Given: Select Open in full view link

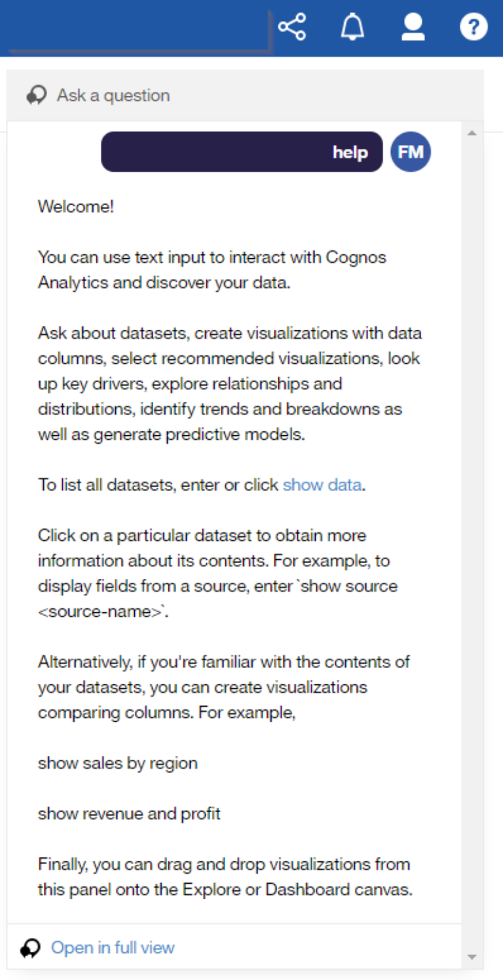Looking at the screenshot, I should pyautogui.click(x=113, y=948).
